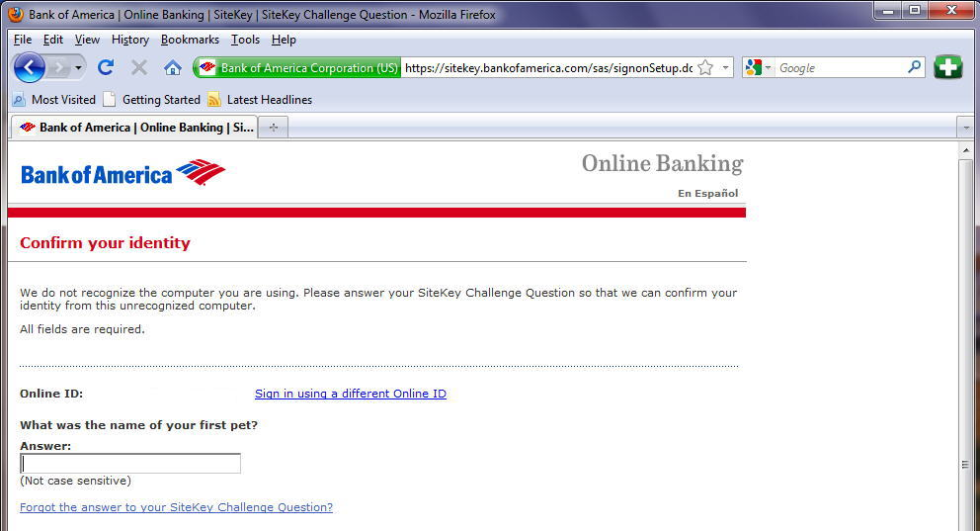Screen dimensions: 980x531
Task: Click Forgot the answer to your SiteKey link
Action: pyautogui.click(x=176, y=507)
